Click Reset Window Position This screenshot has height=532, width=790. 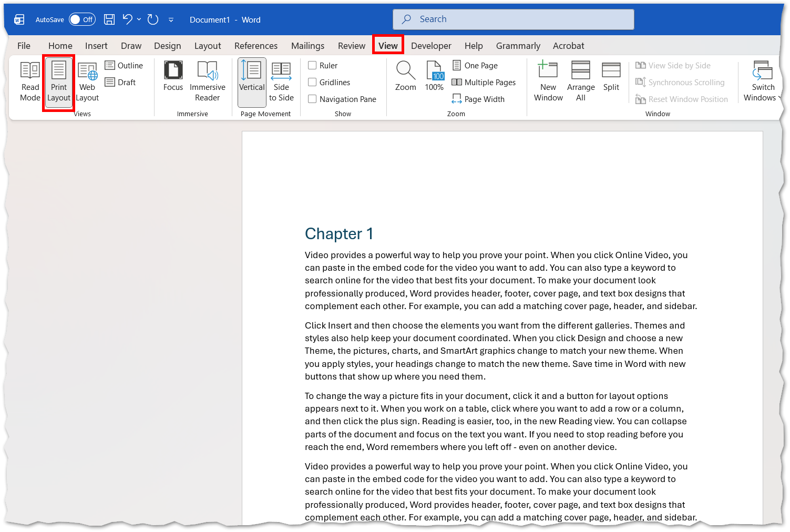click(682, 99)
